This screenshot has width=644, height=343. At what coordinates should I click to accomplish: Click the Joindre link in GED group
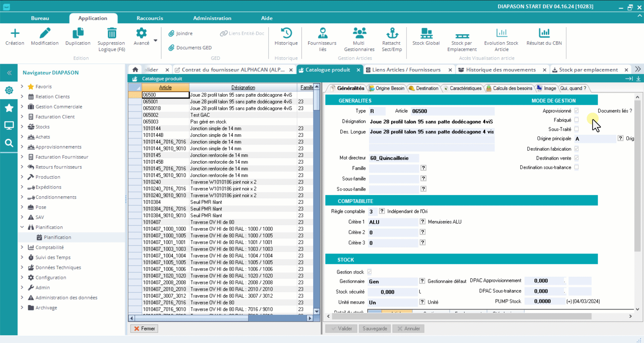pyautogui.click(x=184, y=33)
